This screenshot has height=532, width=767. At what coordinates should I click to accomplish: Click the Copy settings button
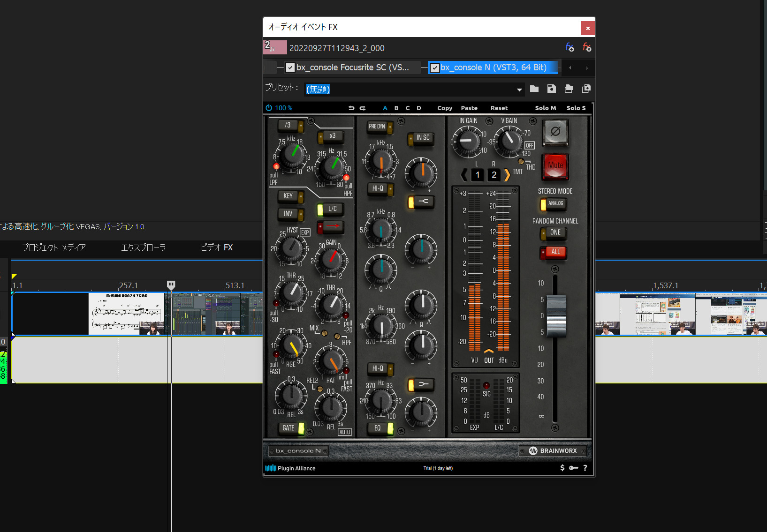[445, 108]
